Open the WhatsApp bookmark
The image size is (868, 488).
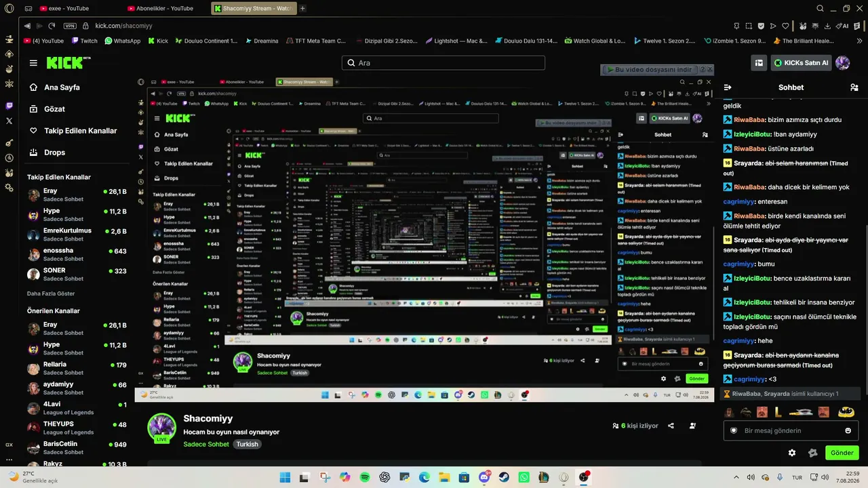pyautogui.click(x=122, y=41)
